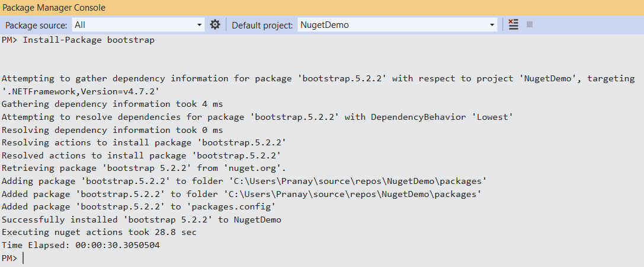The image size is (644, 267).
Task: Click the 'Gathering dependency information took 4 ms' line
Action: click(112, 104)
